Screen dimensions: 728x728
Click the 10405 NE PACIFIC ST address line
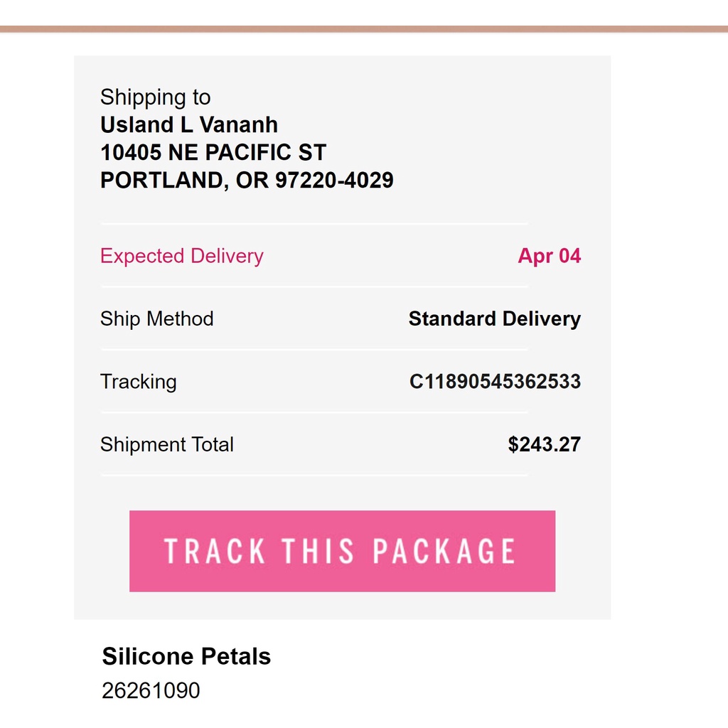[x=213, y=153]
